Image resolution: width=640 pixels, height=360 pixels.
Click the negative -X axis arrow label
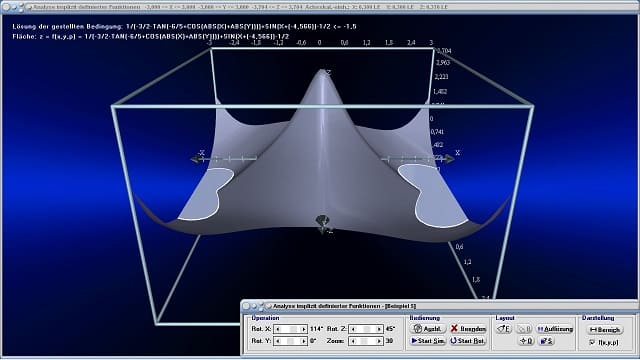pyautogui.click(x=201, y=153)
